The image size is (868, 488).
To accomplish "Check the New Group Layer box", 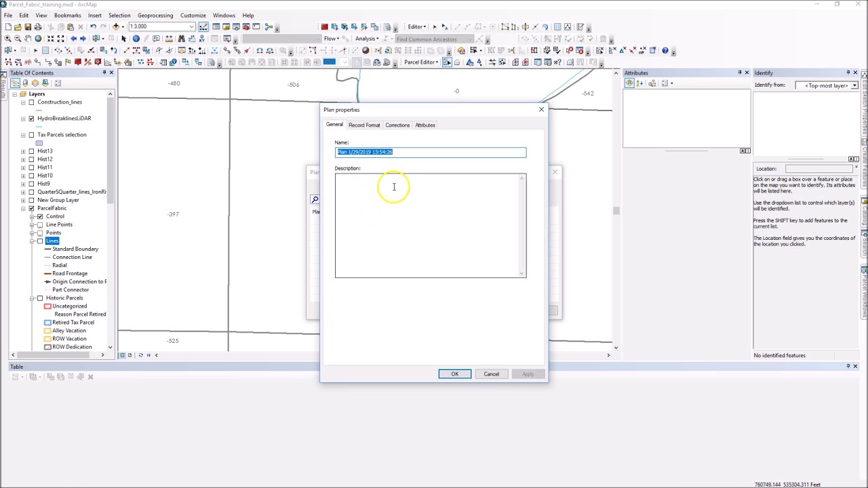I will coord(31,199).
